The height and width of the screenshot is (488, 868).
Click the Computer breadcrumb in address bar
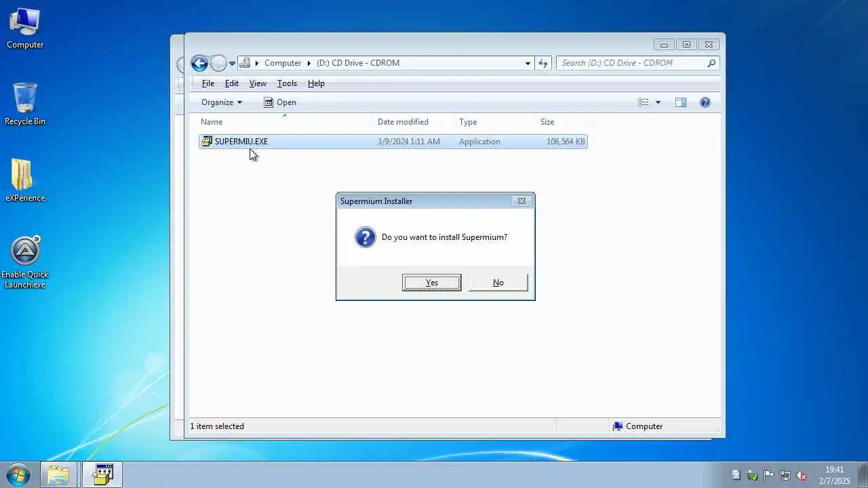pos(283,63)
